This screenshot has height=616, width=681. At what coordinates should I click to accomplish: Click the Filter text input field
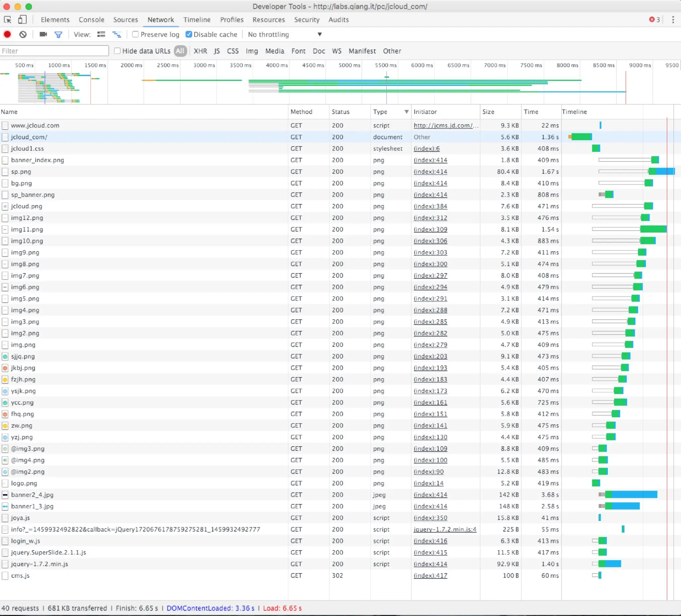(x=54, y=51)
